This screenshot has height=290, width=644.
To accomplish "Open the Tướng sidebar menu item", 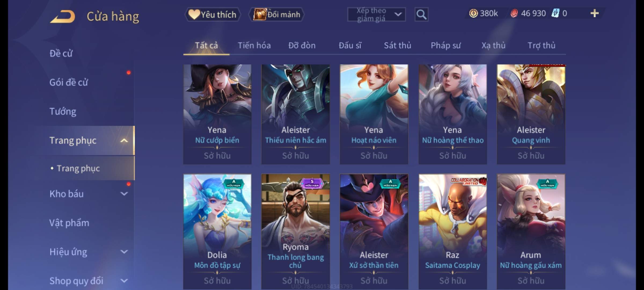I will click(63, 111).
